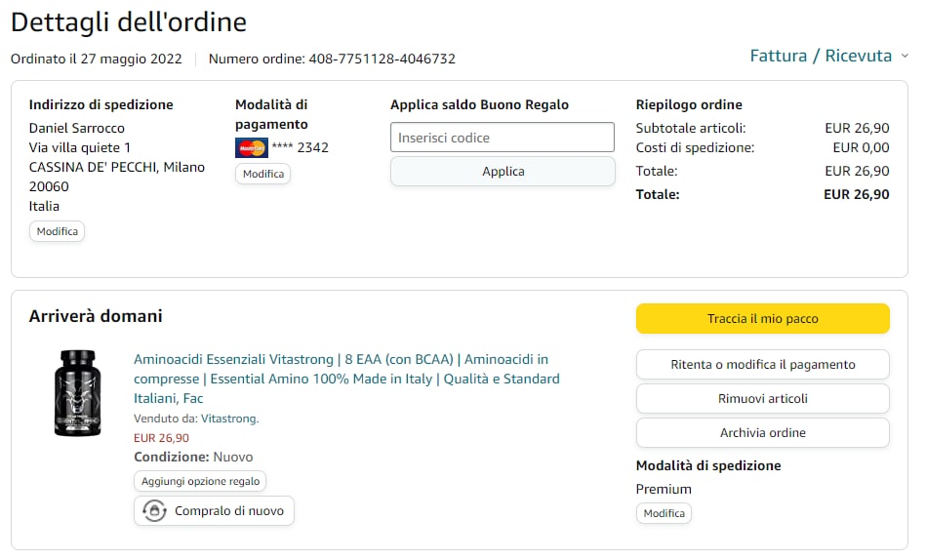Open the Fattura / Ricevuta link
The width and height of the screenshot is (926, 560).
tap(821, 56)
